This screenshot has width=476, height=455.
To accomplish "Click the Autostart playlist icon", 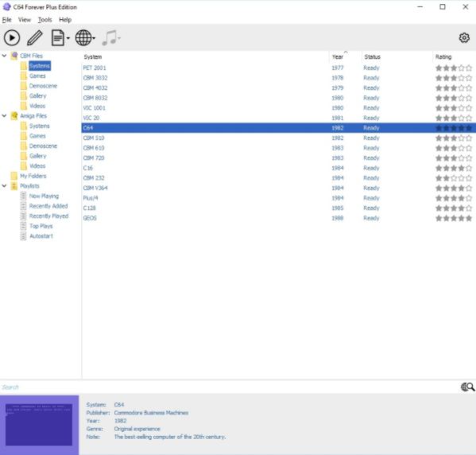I will [23, 236].
